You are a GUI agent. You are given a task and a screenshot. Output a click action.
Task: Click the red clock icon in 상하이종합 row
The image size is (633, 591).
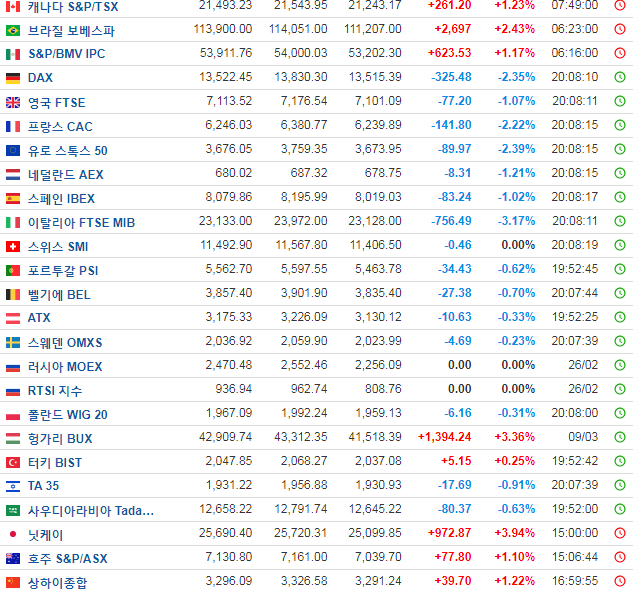tap(620, 581)
